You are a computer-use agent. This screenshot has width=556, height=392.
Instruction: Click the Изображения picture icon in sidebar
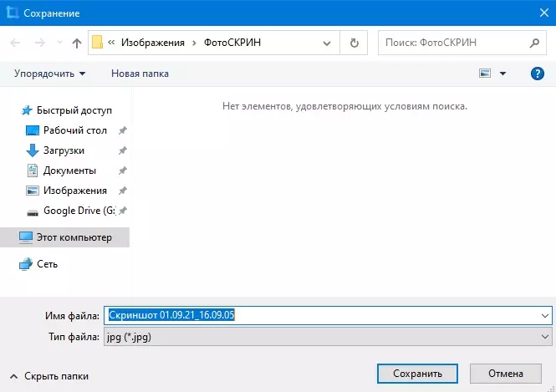[33, 191]
